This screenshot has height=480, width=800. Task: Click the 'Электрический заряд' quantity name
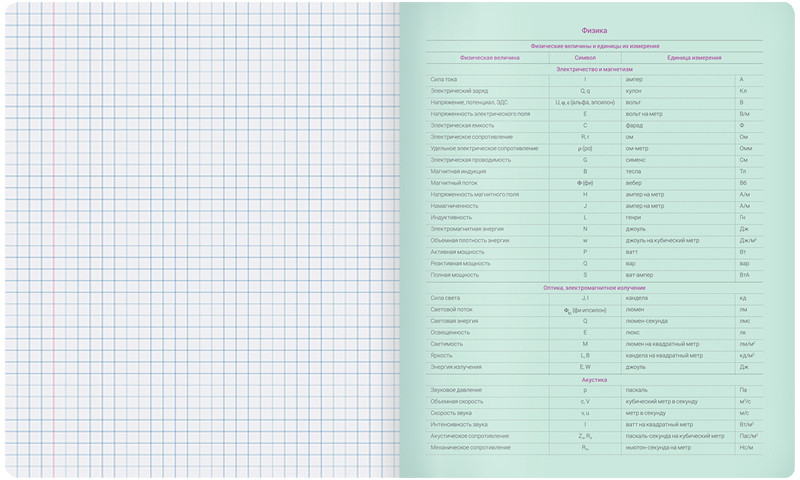pyautogui.click(x=459, y=90)
